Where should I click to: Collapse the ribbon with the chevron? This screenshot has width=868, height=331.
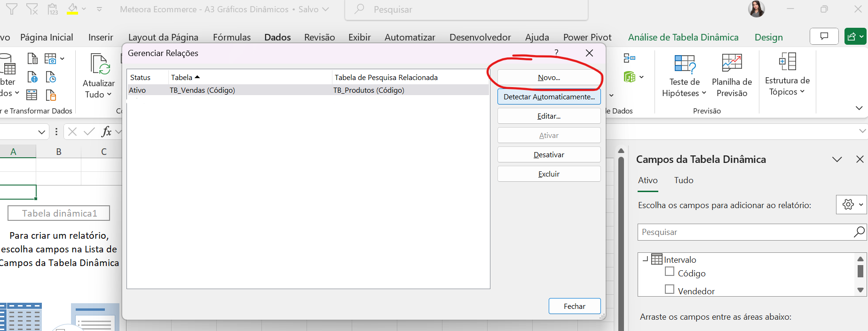(859, 108)
